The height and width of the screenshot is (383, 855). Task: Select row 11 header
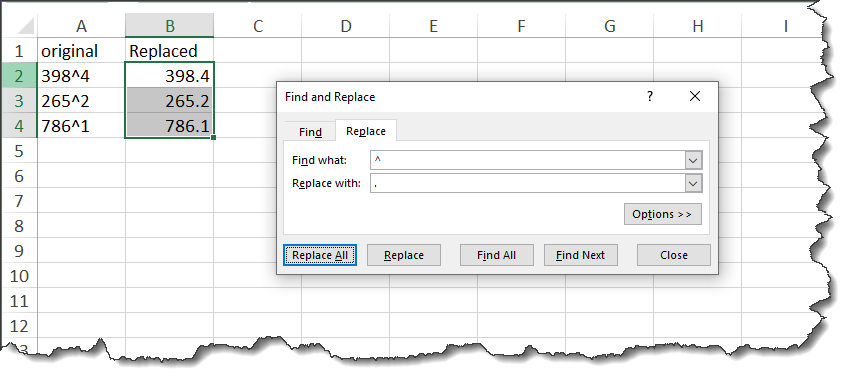pyautogui.click(x=19, y=301)
